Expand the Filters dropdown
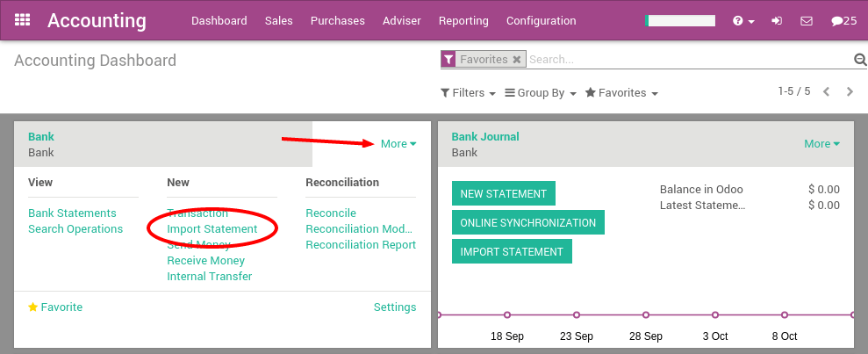 point(468,93)
